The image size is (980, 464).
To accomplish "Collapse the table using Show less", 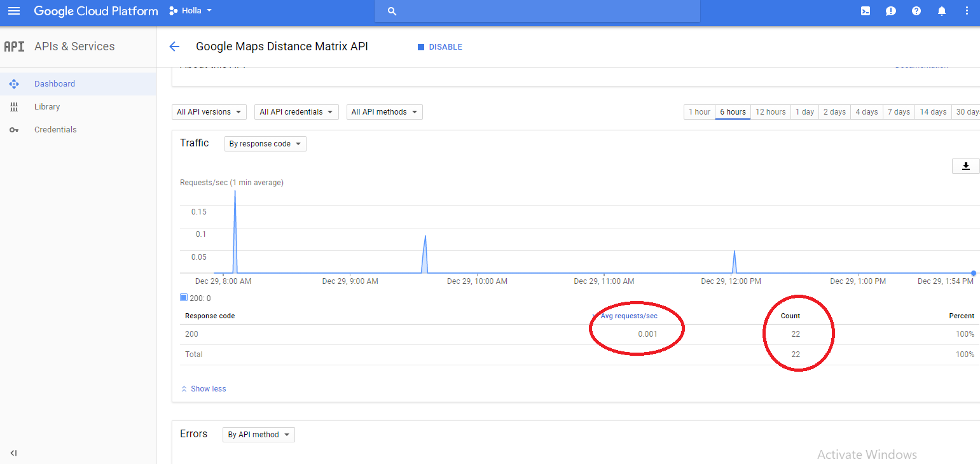I will coord(204,388).
